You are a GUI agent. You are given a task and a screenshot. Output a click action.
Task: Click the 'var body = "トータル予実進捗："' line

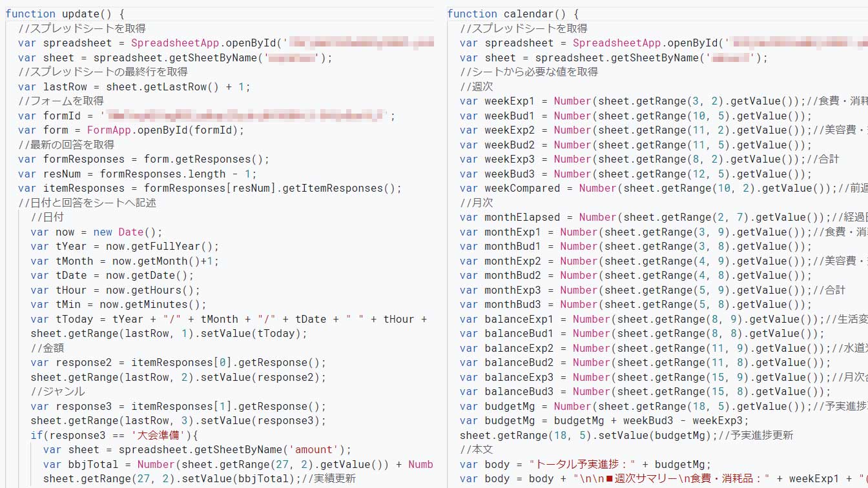(585, 464)
